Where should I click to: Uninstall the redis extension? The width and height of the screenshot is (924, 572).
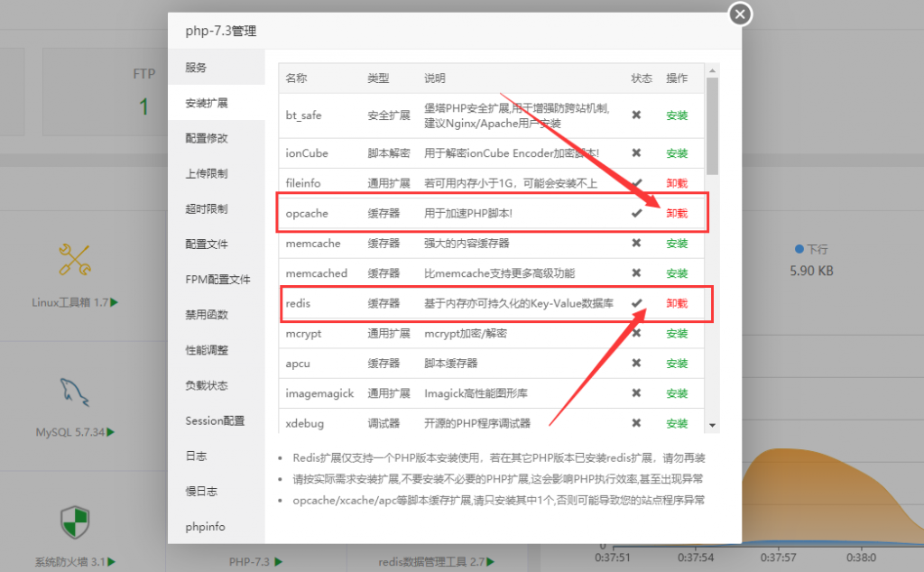pyautogui.click(x=677, y=303)
